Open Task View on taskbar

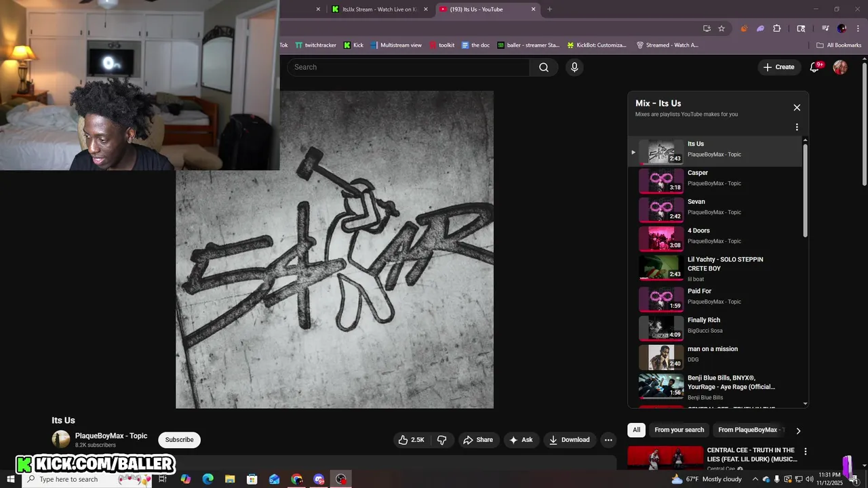point(163,479)
